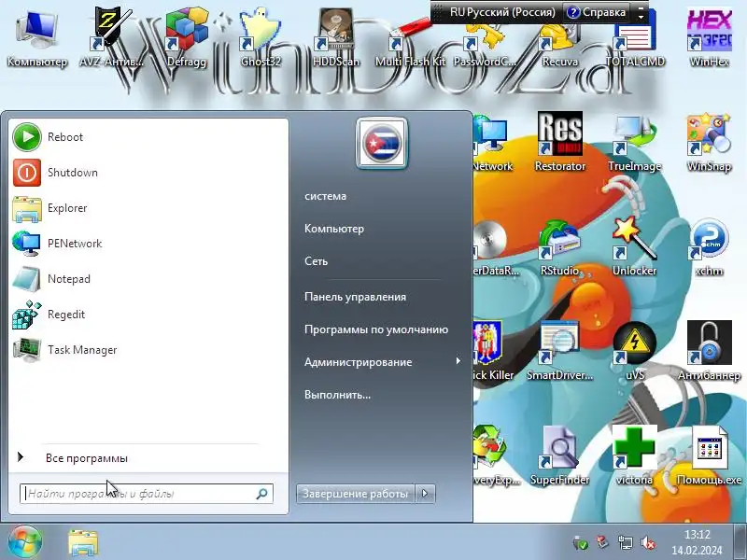
Task: Click the Windows Start orb
Action: [x=25, y=542]
